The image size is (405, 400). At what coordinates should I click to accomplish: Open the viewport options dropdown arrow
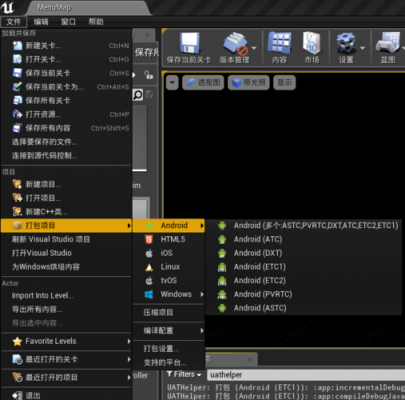tap(172, 83)
